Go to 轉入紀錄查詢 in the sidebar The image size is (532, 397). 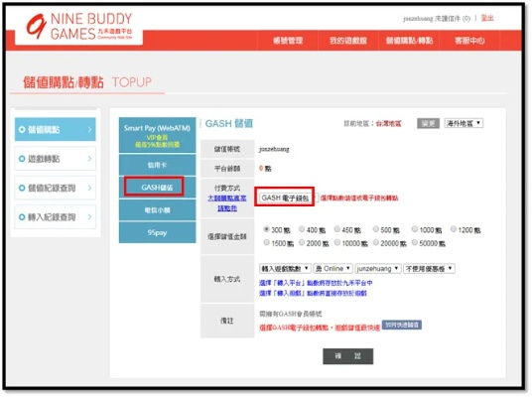click(x=56, y=216)
